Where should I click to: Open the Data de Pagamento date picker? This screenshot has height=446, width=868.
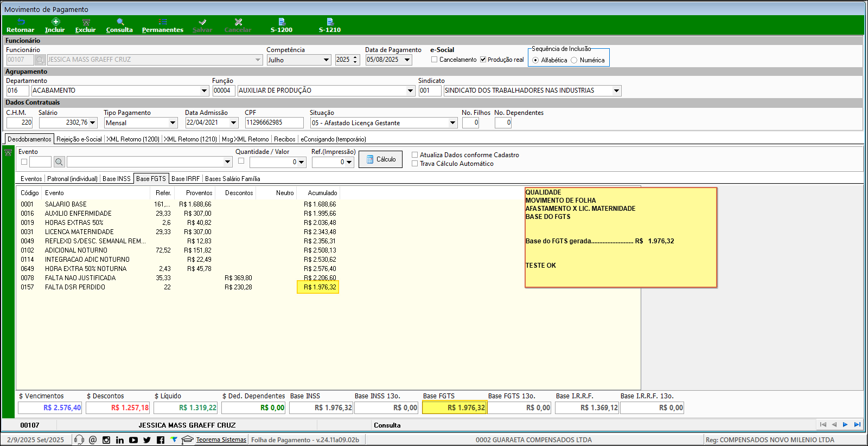tap(407, 60)
